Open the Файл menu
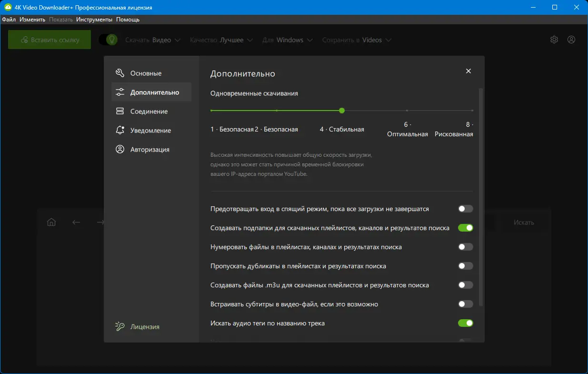The height and width of the screenshot is (374, 588). (9, 20)
